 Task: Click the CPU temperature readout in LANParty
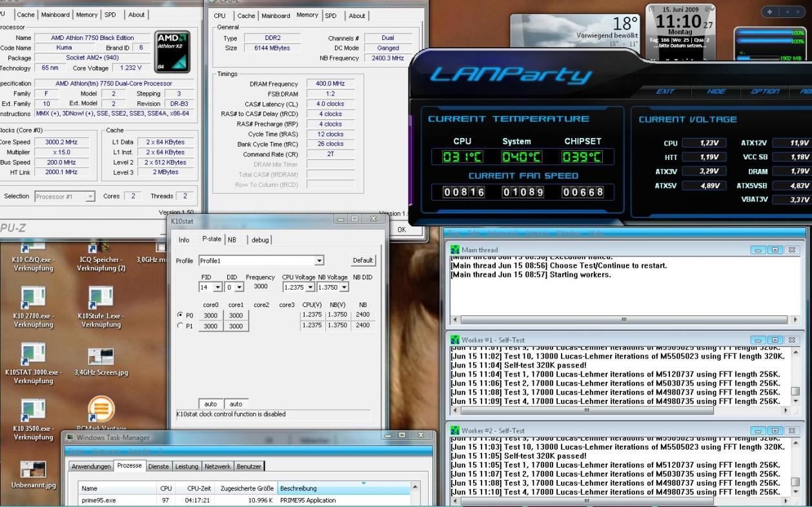[462, 157]
